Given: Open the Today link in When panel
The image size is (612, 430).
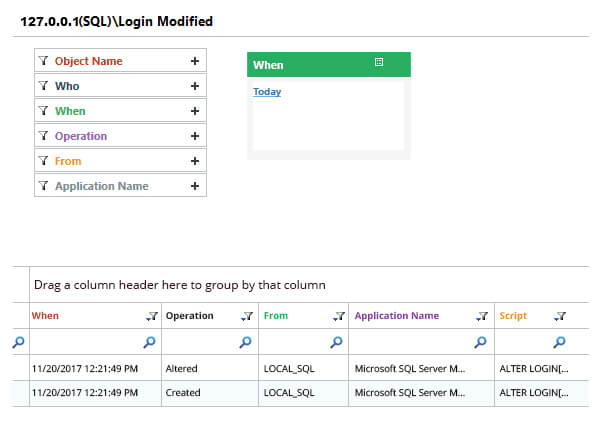Looking at the screenshot, I should pyautogui.click(x=267, y=92).
